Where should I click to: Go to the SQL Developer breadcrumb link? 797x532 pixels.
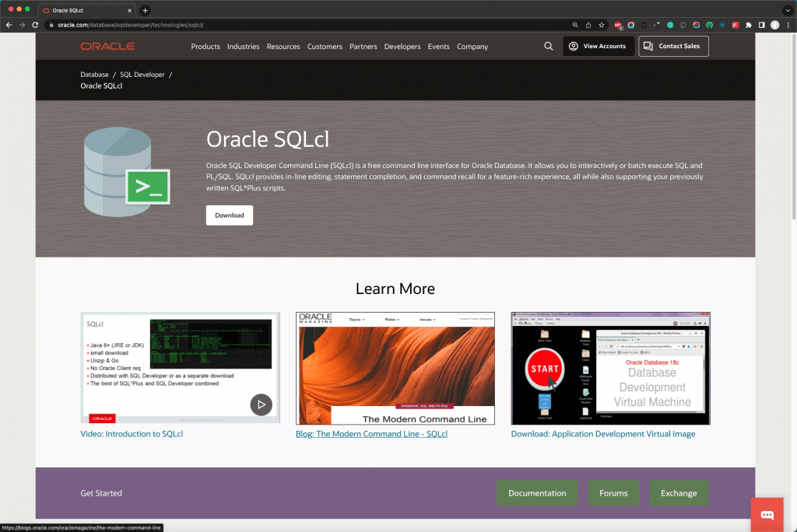click(142, 74)
